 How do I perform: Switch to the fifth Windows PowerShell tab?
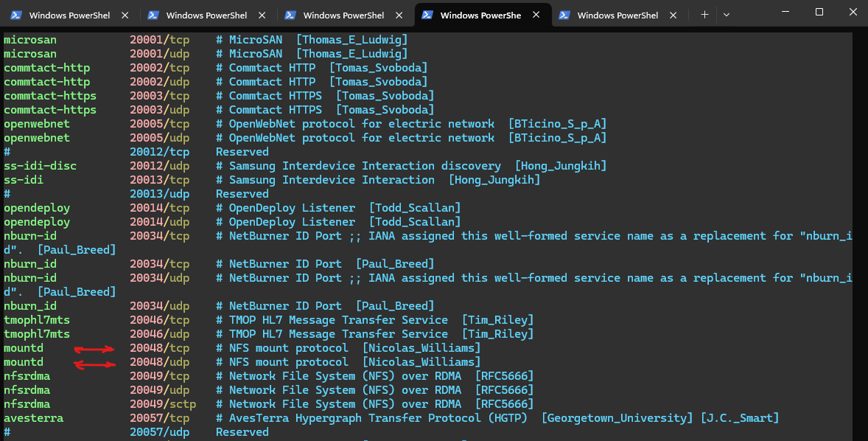(x=617, y=15)
